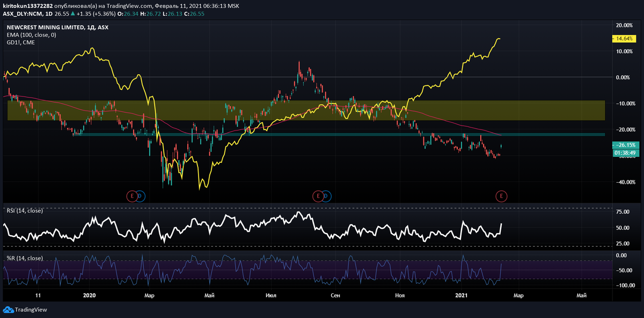The image size is (644, 318).
Task: Click the yellow highlighted zone rectangle
Action: (306, 110)
